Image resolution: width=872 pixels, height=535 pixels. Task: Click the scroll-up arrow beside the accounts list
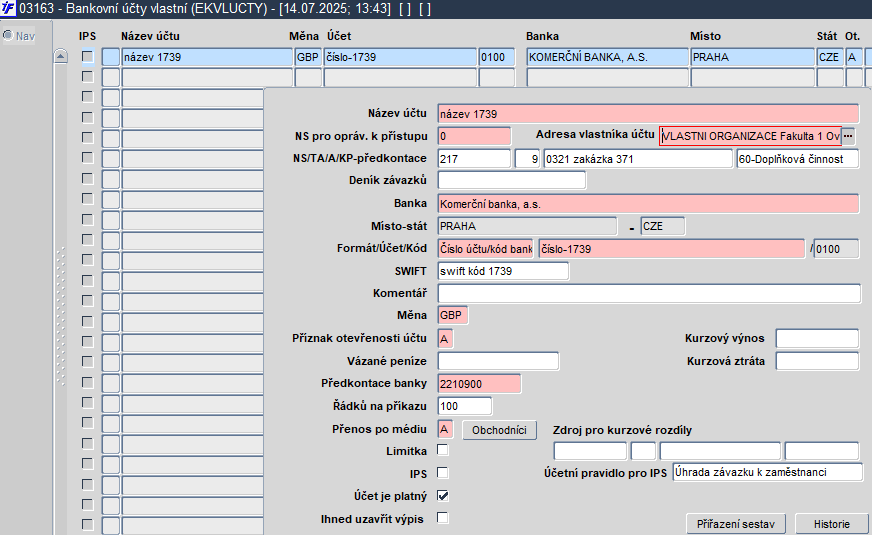click(x=61, y=56)
